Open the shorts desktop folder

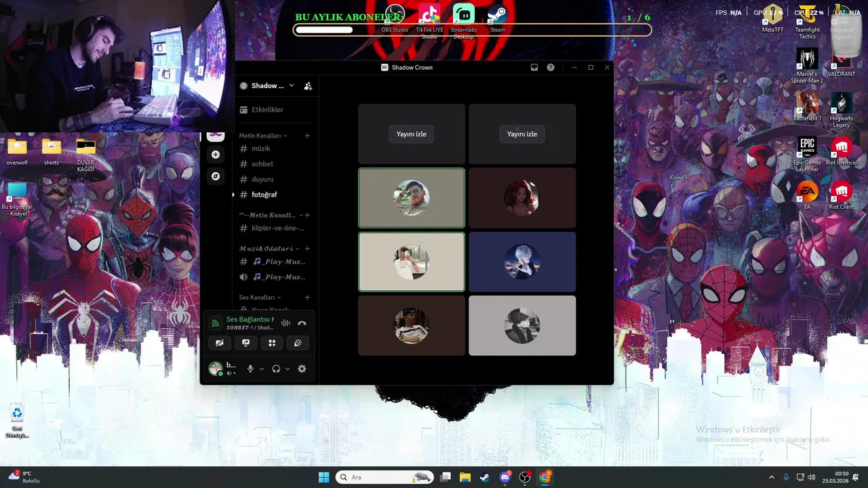[52, 152]
